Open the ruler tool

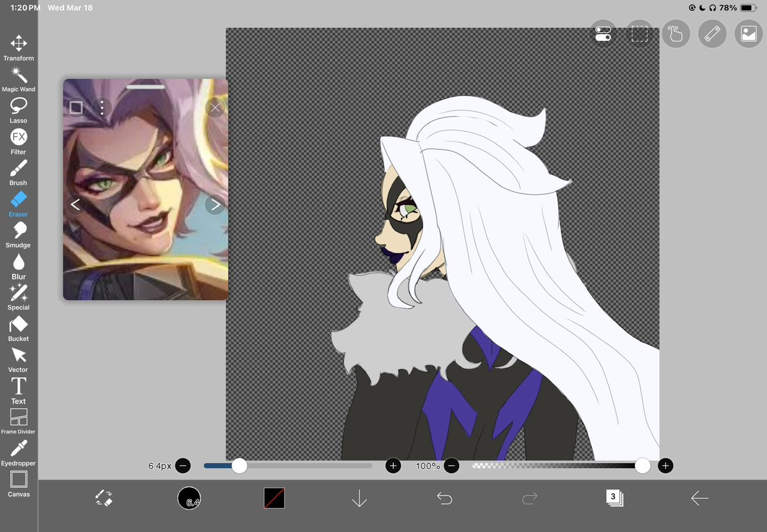point(712,34)
